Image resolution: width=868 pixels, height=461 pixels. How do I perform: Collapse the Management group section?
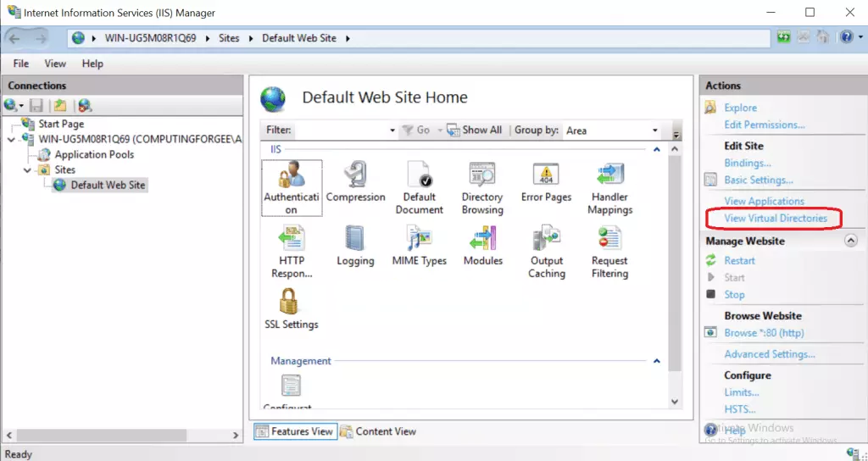tap(657, 361)
